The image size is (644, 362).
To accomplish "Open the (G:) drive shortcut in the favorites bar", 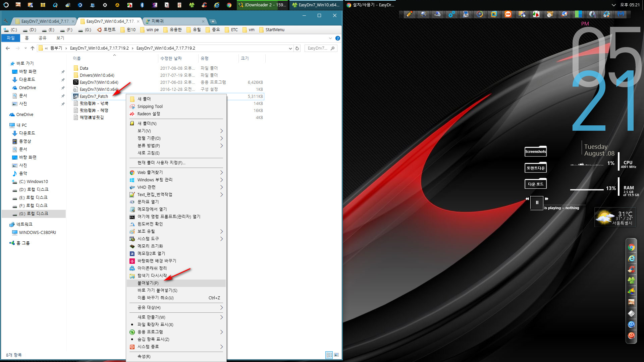I will pyautogui.click(x=85, y=30).
